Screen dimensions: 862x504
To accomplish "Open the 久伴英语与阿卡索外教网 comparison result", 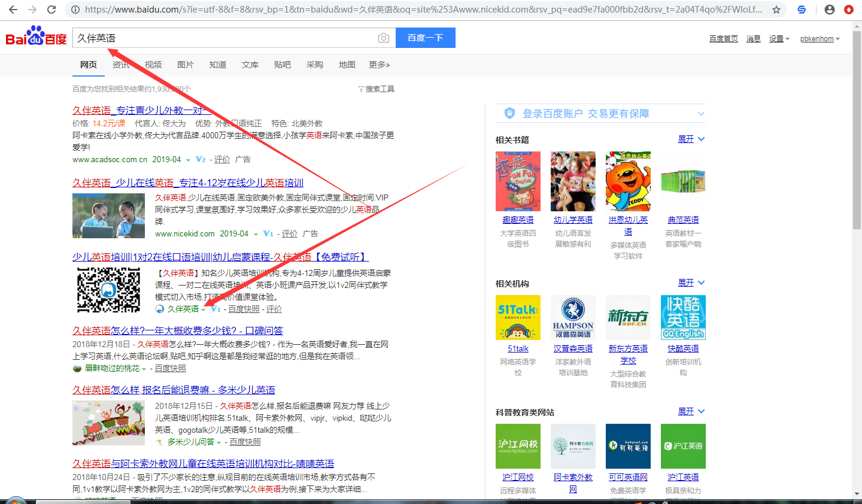I will [204, 463].
